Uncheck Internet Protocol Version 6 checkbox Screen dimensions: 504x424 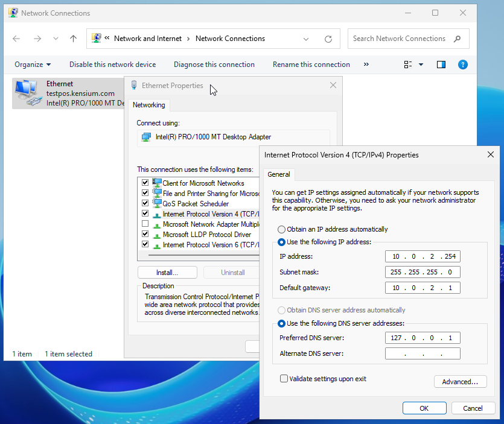pyautogui.click(x=145, y=244)
